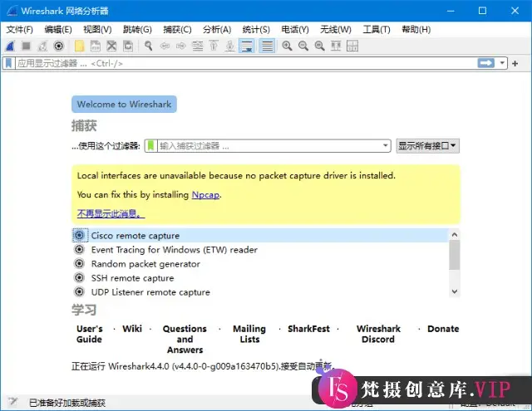Image resolution: width=532 pixels, height=411 pixels.
Task: Zoom in main window text
Action: 287,46
